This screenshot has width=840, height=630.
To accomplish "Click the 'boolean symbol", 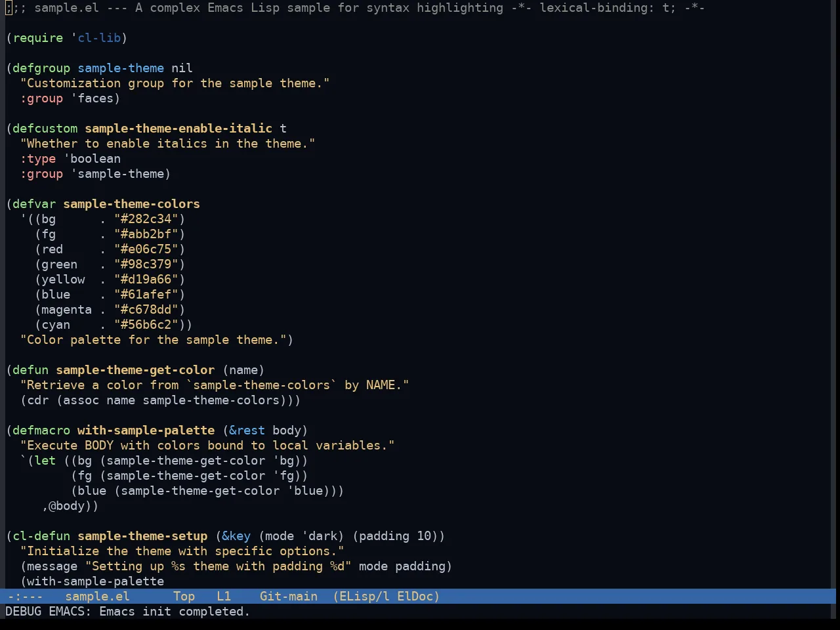I will pyautogui.click(x=93, y=159).
